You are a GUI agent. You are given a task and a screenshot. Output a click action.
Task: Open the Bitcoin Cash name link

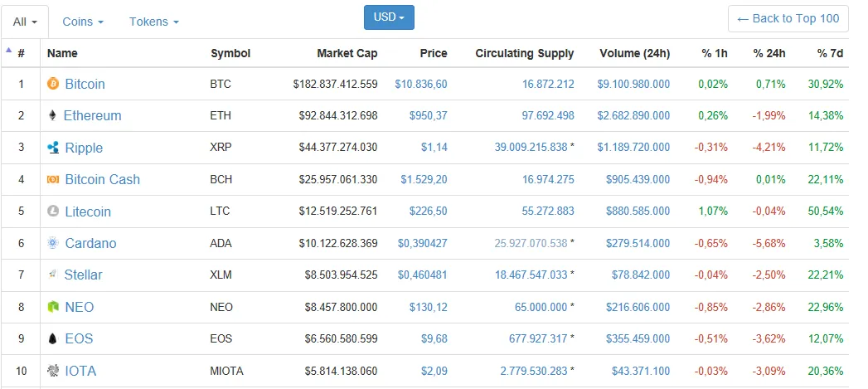(103, 179)
